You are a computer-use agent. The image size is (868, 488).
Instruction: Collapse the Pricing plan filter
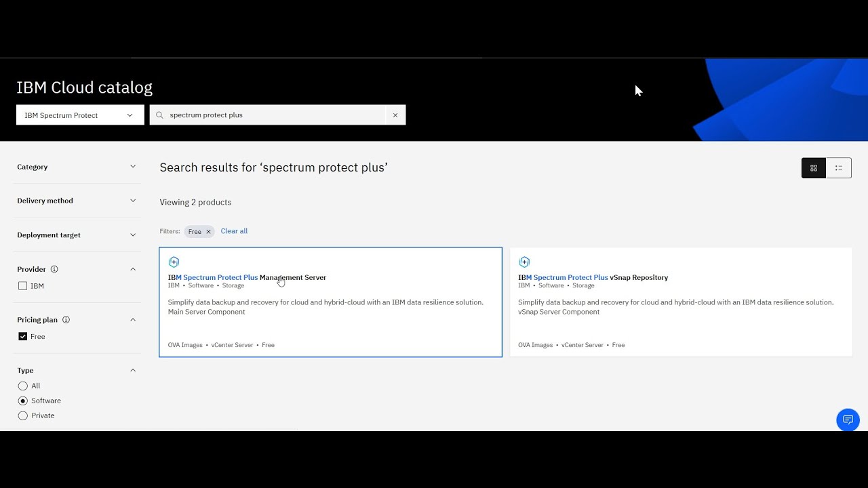[133, 320]
